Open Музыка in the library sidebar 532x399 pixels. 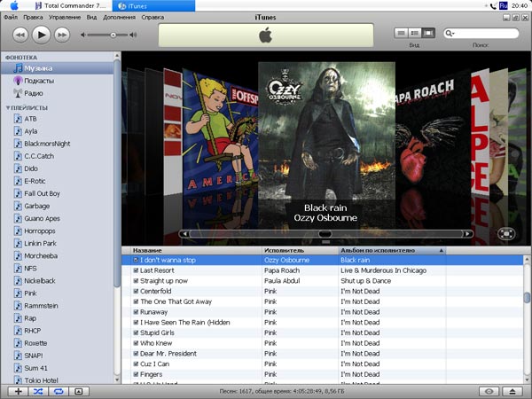(x=58, y=68)
